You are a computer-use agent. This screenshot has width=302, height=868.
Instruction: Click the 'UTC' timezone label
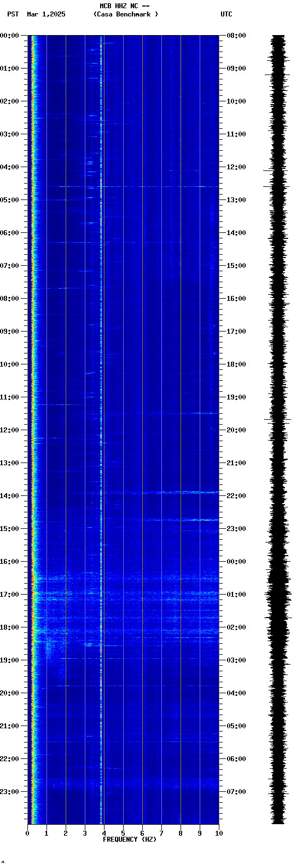point(226,14)
